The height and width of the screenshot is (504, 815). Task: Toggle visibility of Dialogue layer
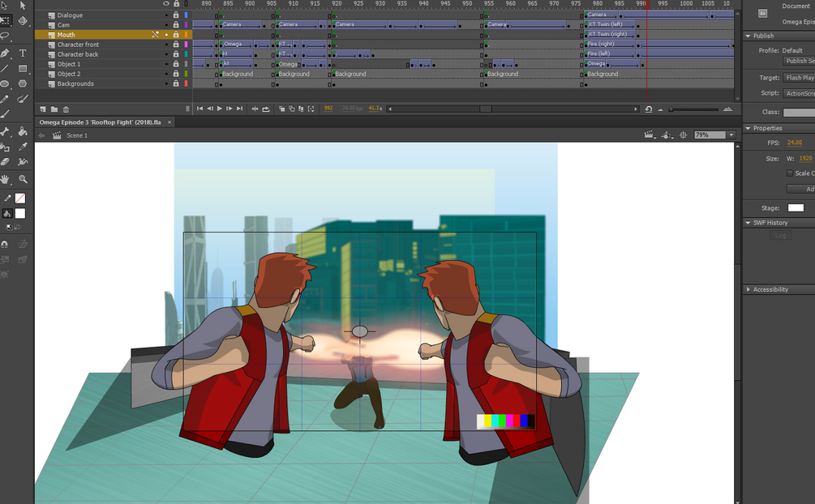[x=166, y=15]
